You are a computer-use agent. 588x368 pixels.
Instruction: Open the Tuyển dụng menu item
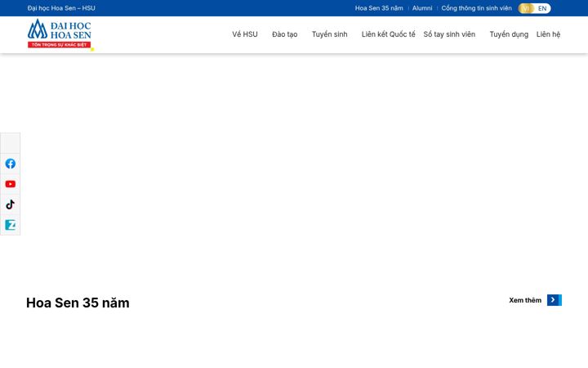coord(509,34)
